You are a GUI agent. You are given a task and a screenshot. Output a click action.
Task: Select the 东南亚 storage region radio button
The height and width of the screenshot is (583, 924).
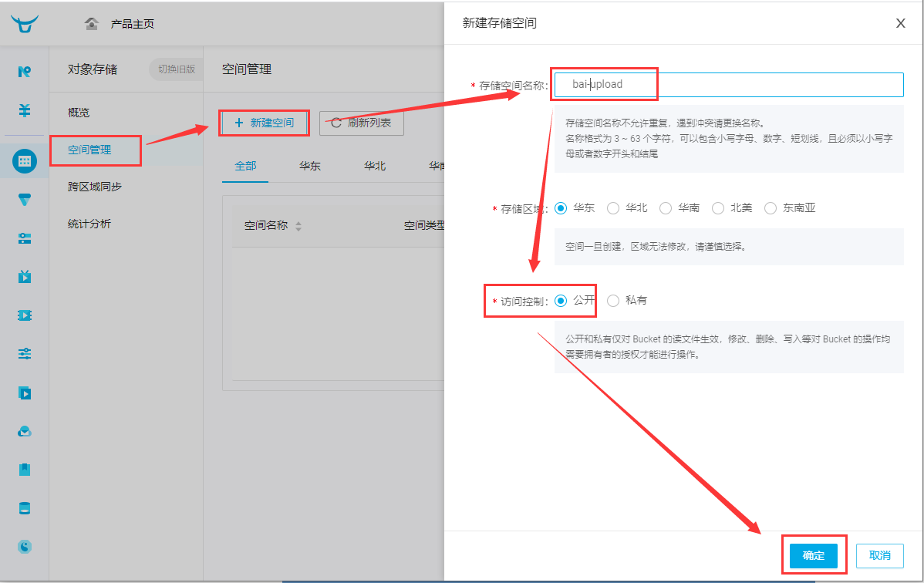[771, 208]
